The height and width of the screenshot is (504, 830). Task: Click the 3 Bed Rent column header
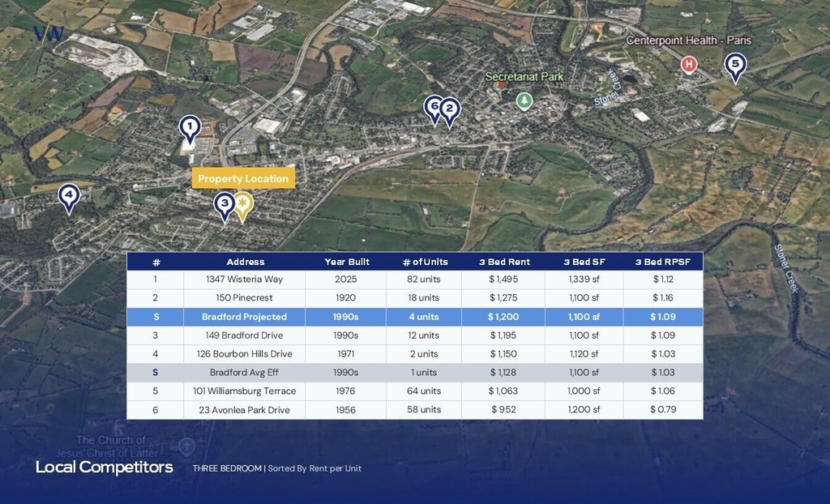tap(503, 262)
